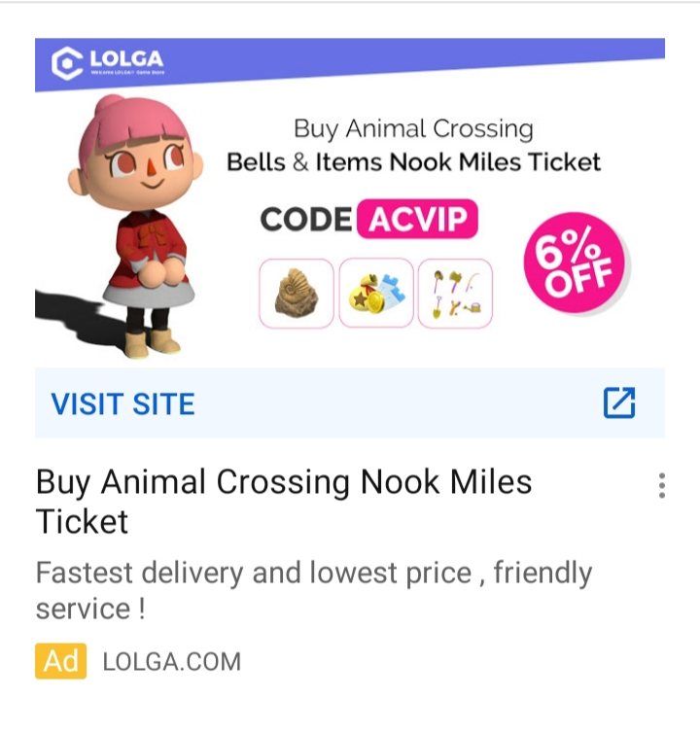The height and width of the screenshot is (733, 700).
Task: Click the Bells & Items Nook Miles Ticket text
Action: pos(413,162)
